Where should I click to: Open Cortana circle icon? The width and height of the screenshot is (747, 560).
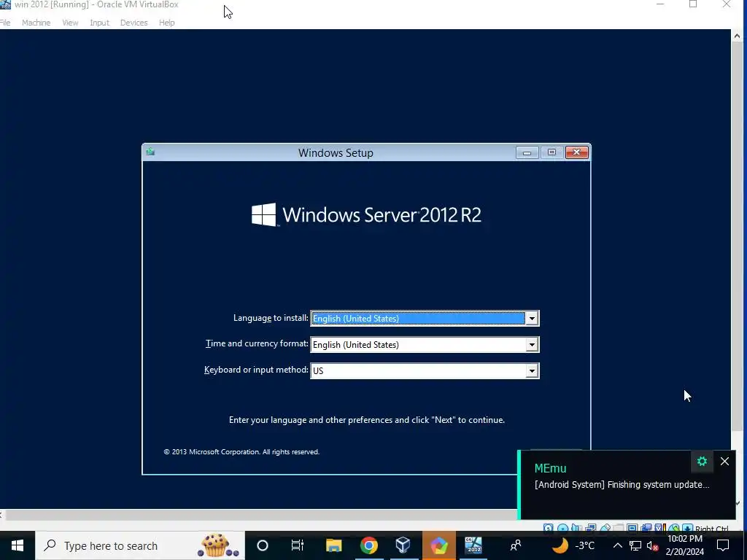(x=263, y=545)
